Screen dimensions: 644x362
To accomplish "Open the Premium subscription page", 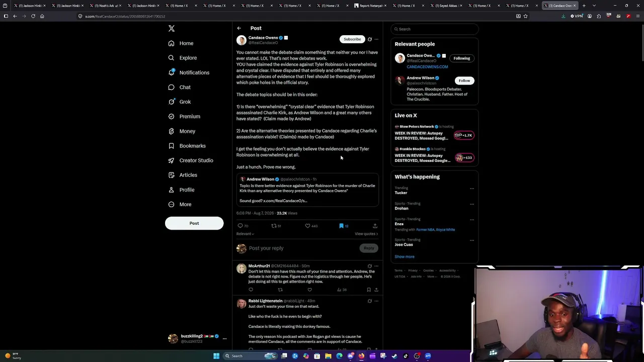I will [184, 116].
